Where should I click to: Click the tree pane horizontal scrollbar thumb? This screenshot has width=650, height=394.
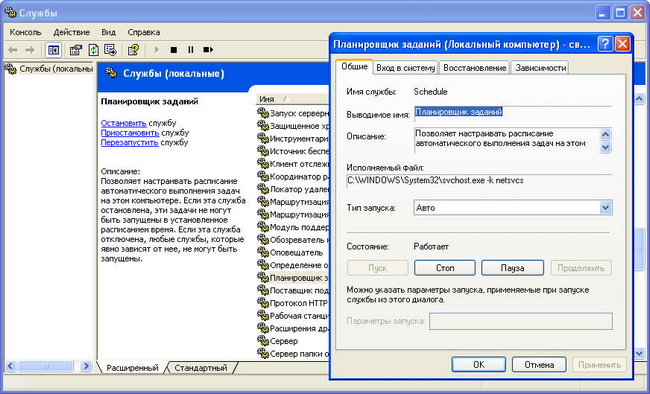pyautogui.click(x=46, y=366)
